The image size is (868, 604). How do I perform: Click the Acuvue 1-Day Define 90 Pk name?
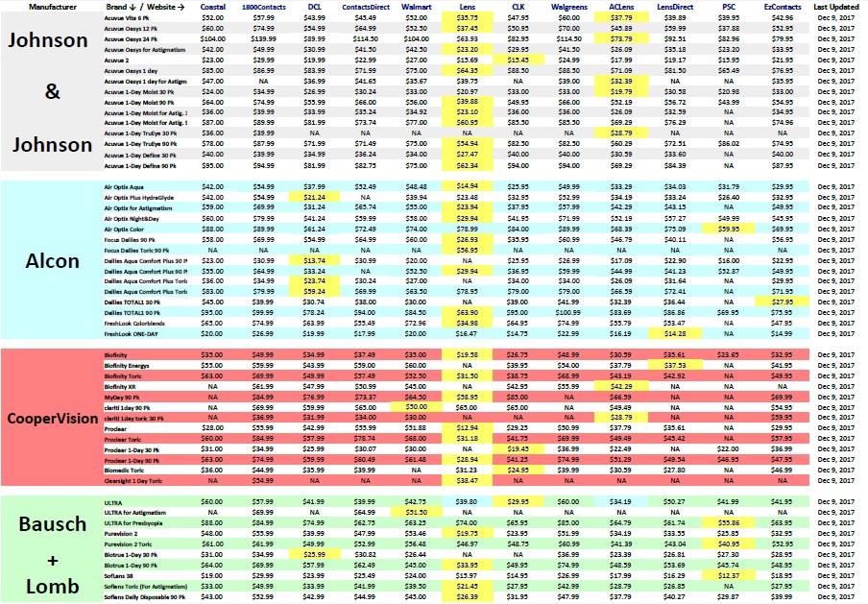point(140,166)
